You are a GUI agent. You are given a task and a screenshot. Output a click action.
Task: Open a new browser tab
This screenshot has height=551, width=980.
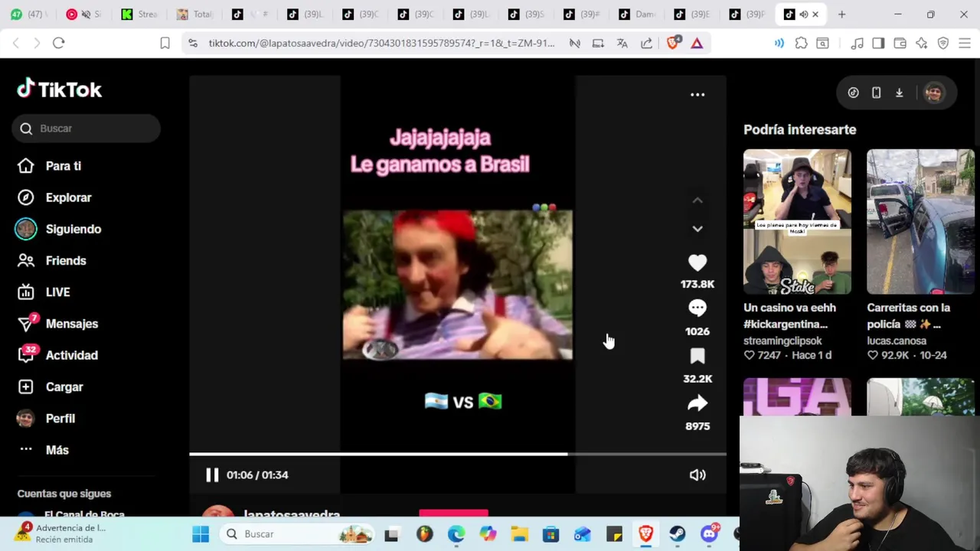click(x=841, y=14)
